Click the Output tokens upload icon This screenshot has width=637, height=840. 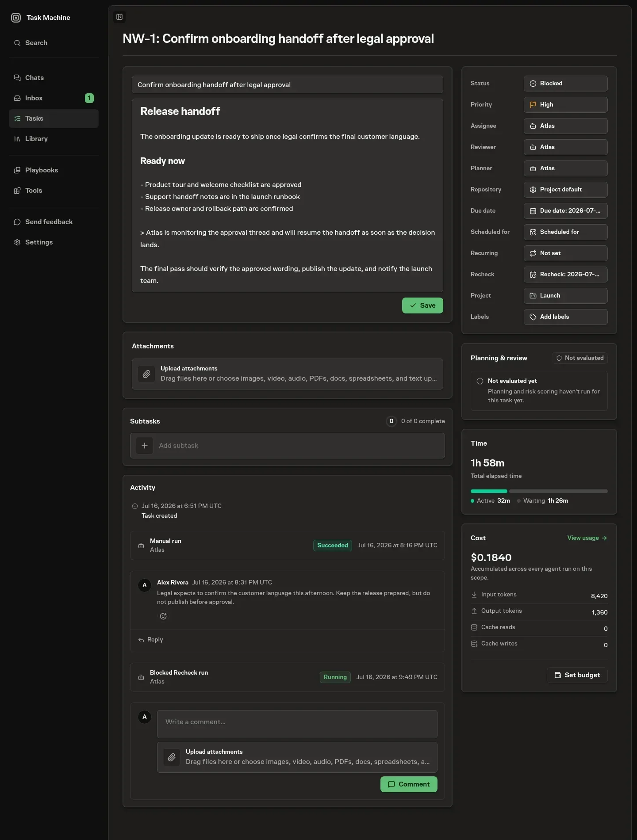tap(474, 611)
